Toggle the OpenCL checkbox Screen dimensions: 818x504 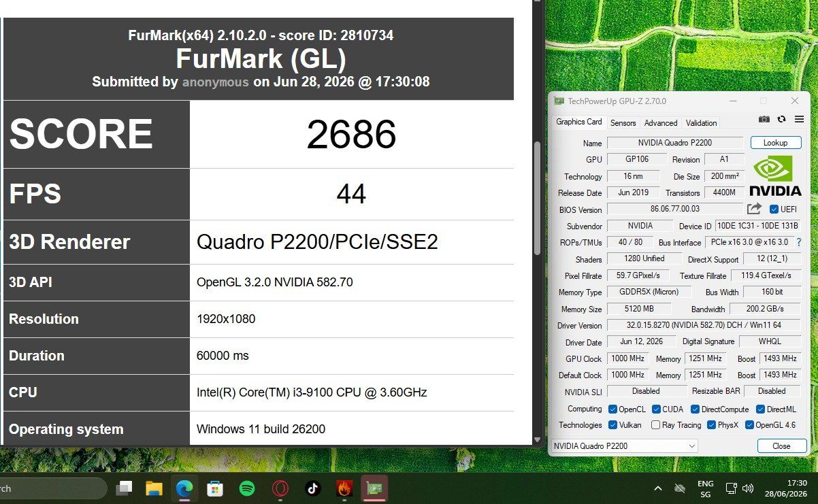point(612,409)
